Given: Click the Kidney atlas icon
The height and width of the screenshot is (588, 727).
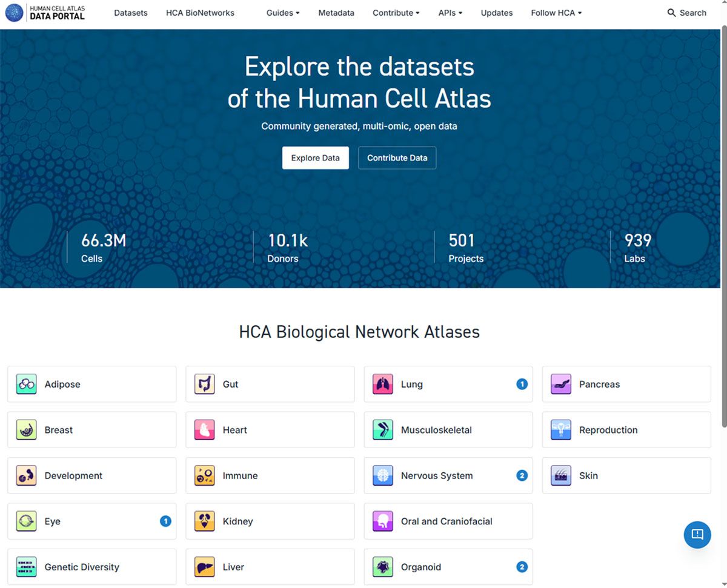Looking at the screenshot, I should 205,521.
